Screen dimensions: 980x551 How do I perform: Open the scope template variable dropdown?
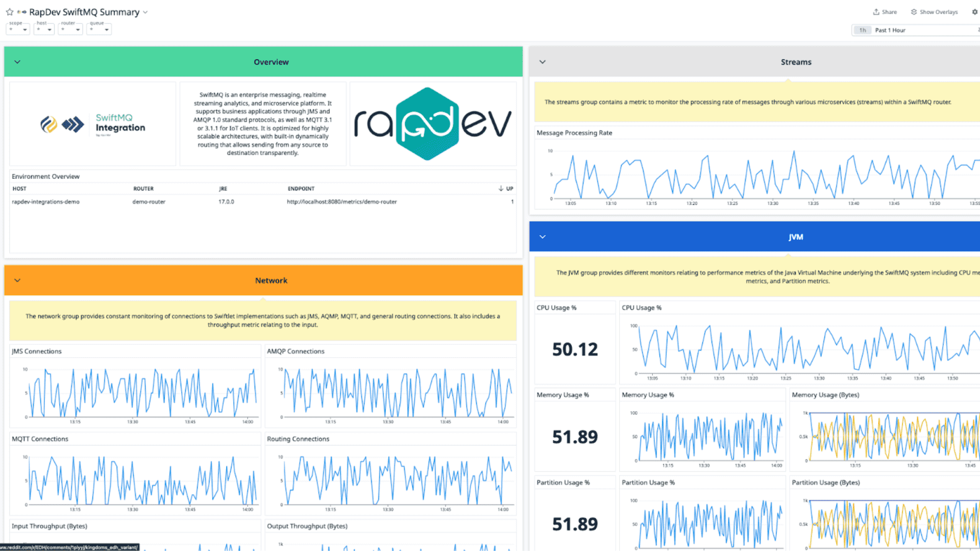click(x=18, y=29)
